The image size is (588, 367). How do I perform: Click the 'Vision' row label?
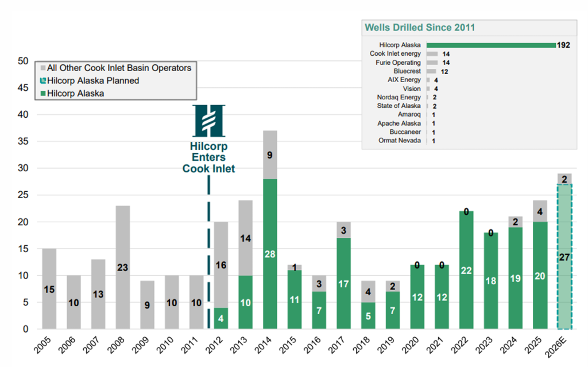pos(412,88)
